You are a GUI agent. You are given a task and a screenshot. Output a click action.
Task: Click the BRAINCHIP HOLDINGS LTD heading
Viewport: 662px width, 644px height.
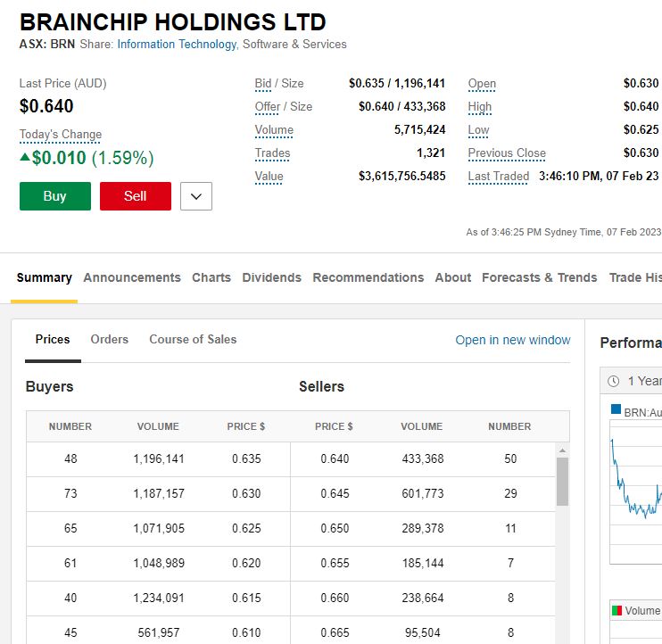pos(173,22)
